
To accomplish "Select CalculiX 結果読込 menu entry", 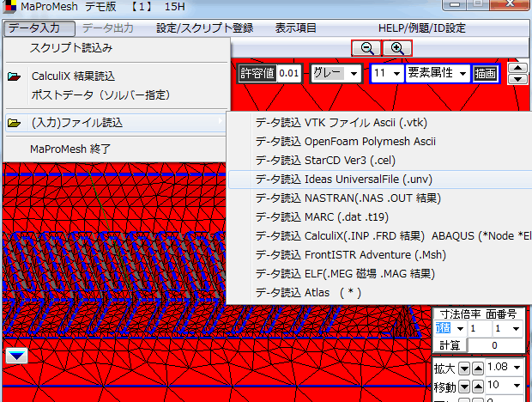I will pos(115,76).
